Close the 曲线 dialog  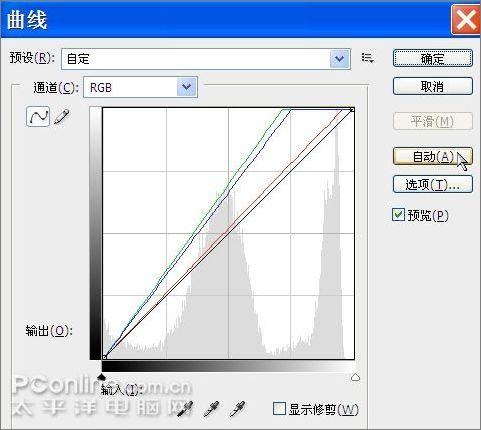point(466,20)
